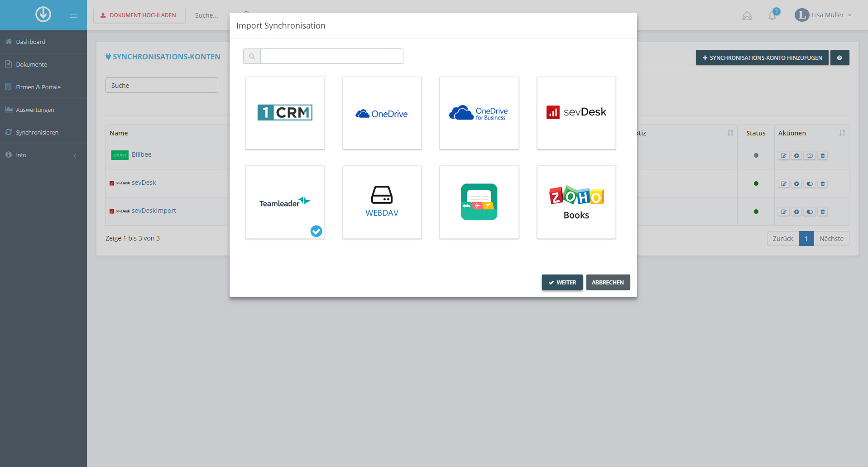Open the help question mark button
Image resolution: width=868 pixels, height=467 pixels.
(840, 58)
